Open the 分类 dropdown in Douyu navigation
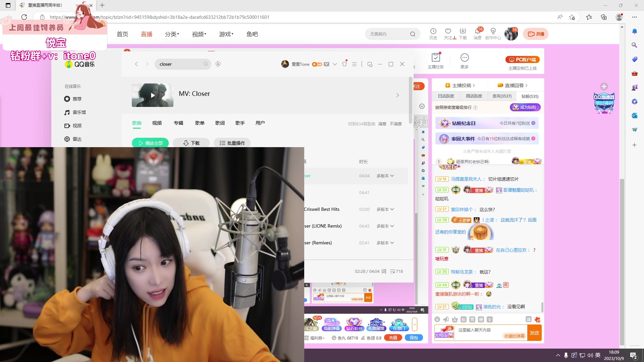644x362 pixels. (x=172, y=34)
